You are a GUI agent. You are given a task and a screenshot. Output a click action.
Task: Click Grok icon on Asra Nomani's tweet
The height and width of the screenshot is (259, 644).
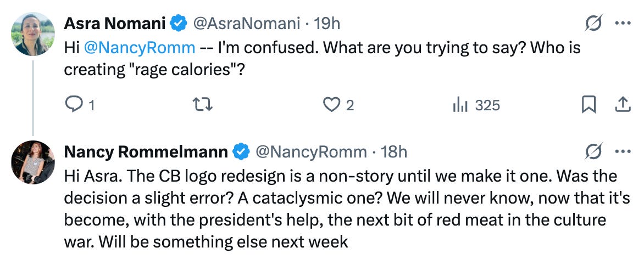pos(593,24)
